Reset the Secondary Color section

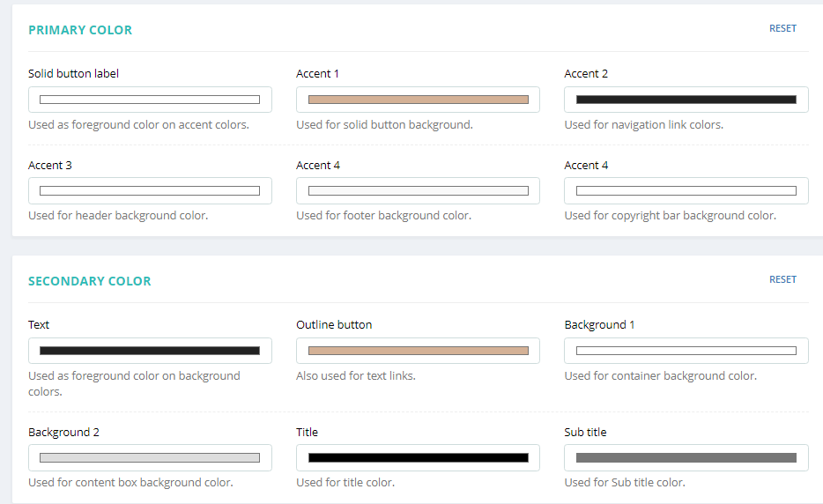click(x=782, y=279)
